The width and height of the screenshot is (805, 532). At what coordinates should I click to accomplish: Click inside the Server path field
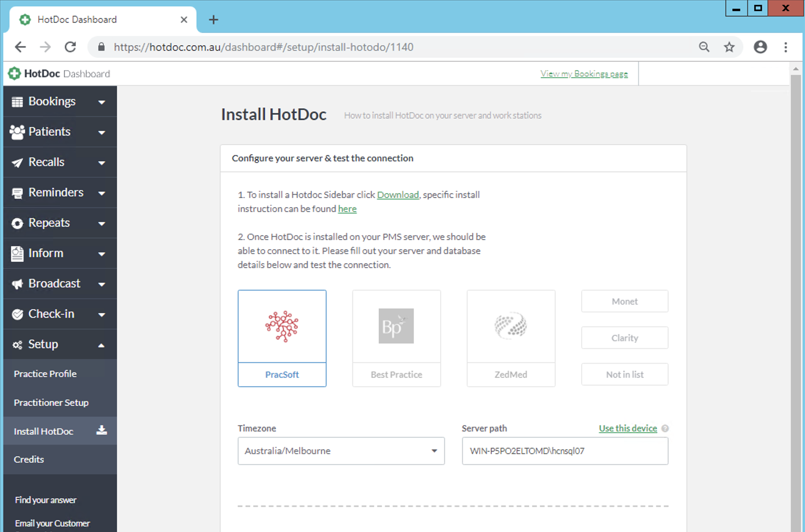[565, 451]
